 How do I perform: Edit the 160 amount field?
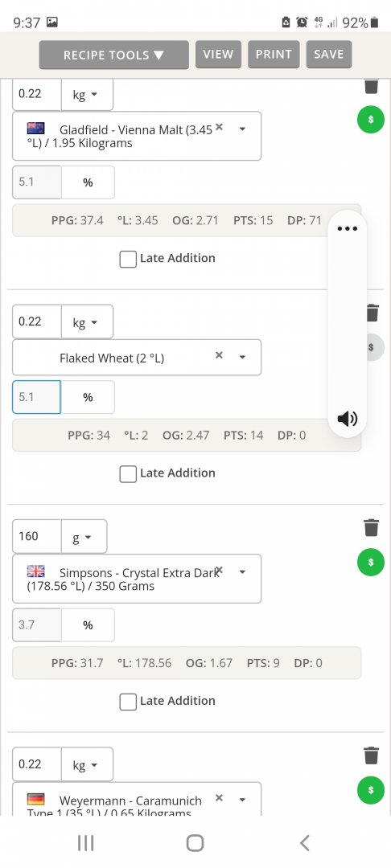(x=36, y=536)
